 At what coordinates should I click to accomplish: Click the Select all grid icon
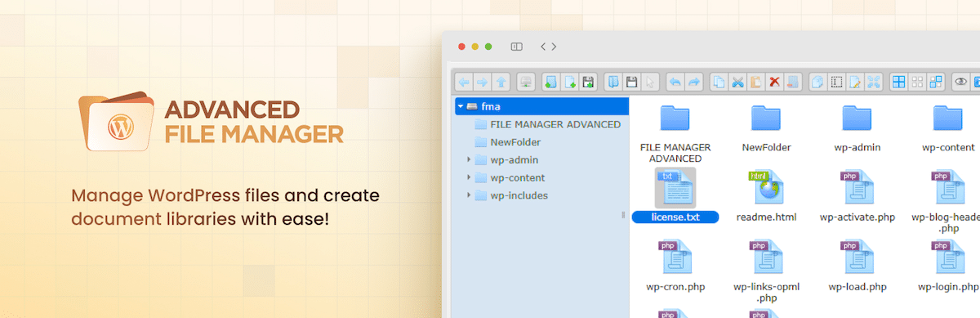coord(898,82)
